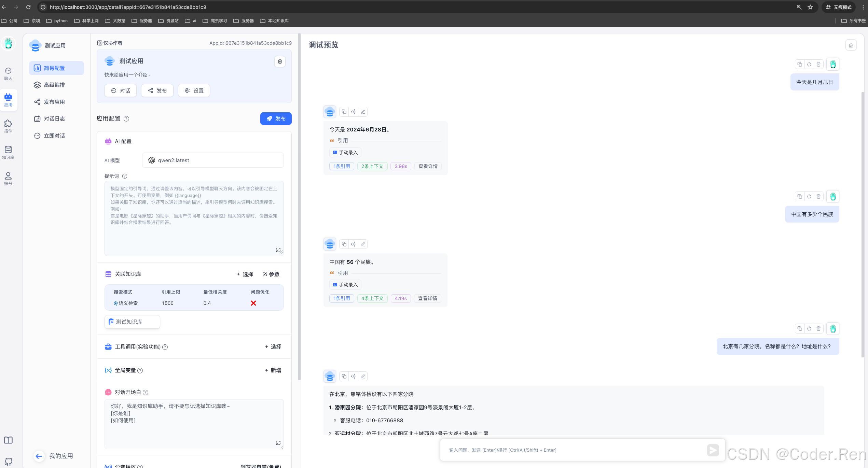Click copy icon above first AI reply
Viewport: 868px width, 468px height.
344,112
